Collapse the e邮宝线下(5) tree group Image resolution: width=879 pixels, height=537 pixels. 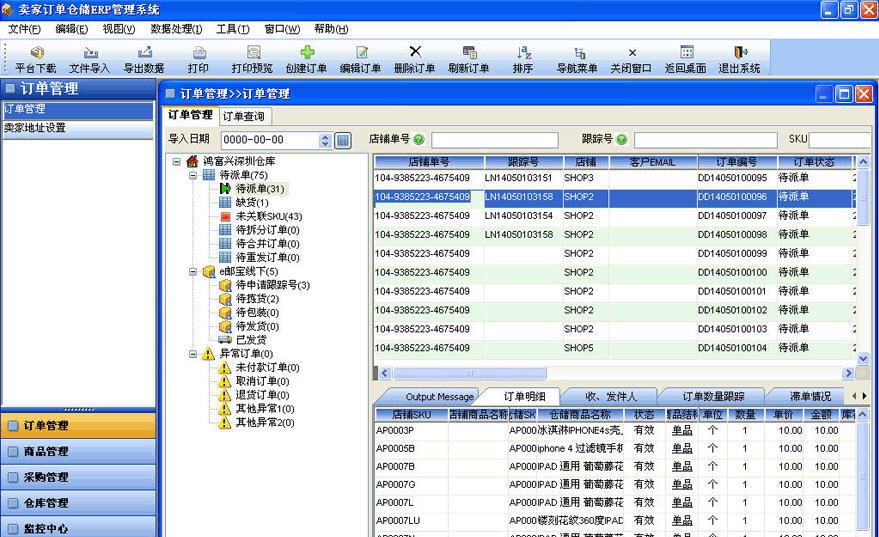193,271
